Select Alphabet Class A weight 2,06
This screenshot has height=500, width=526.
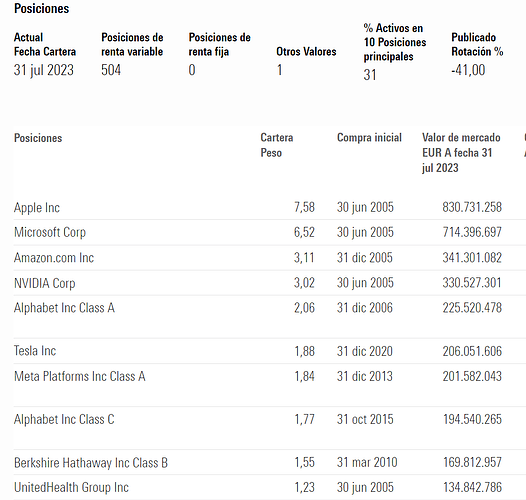coord(305,308)
